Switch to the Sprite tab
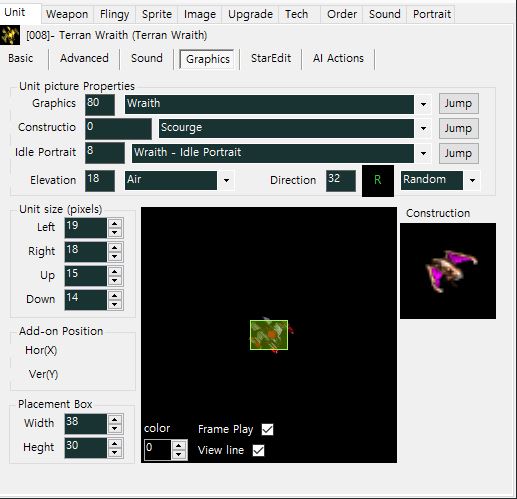517x499 pixels. [x=157, y=14]
